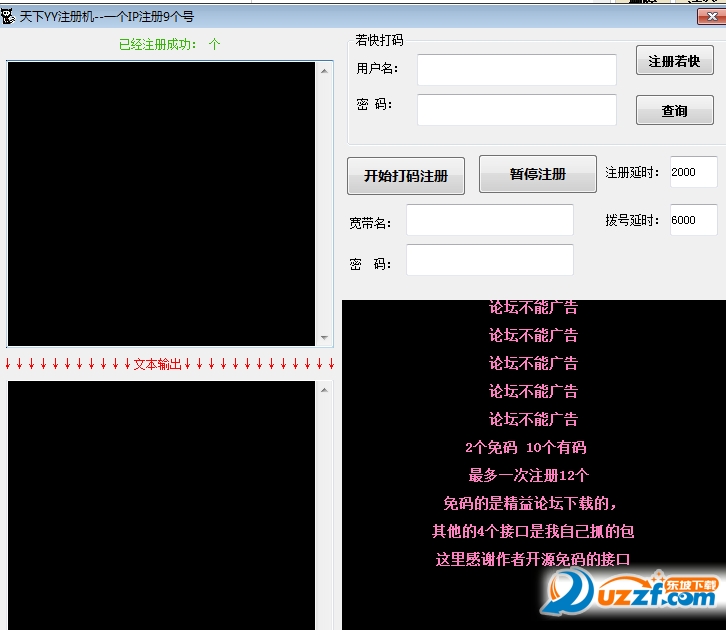Focus the 用户名 input field

[517, 69]
